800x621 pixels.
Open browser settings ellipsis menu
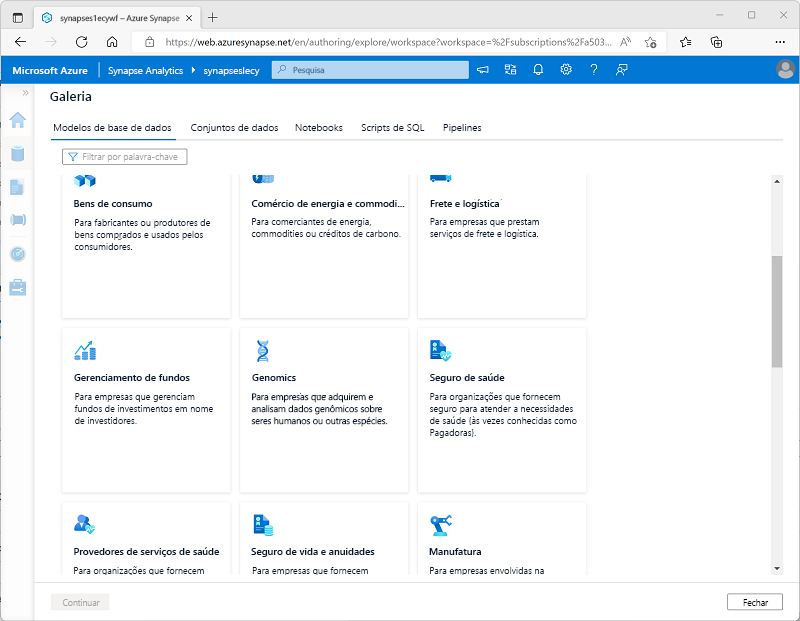tap(780, 42)
